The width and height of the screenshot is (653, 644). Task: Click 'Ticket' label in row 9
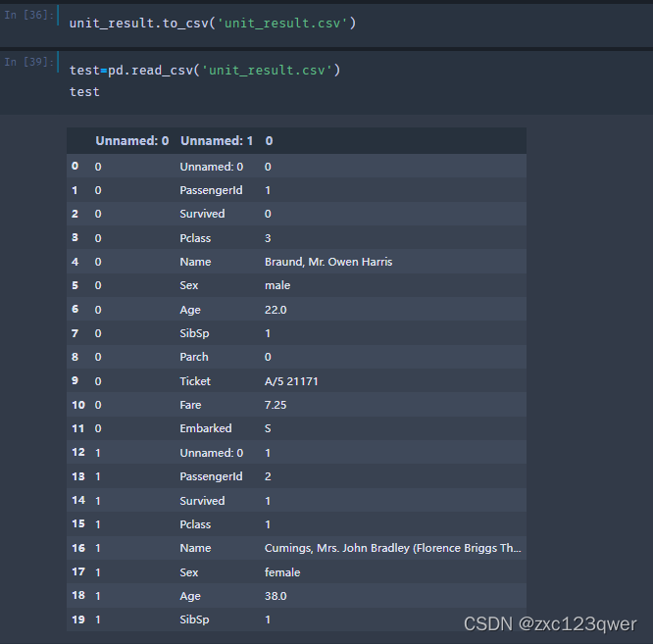pos(195,381)
